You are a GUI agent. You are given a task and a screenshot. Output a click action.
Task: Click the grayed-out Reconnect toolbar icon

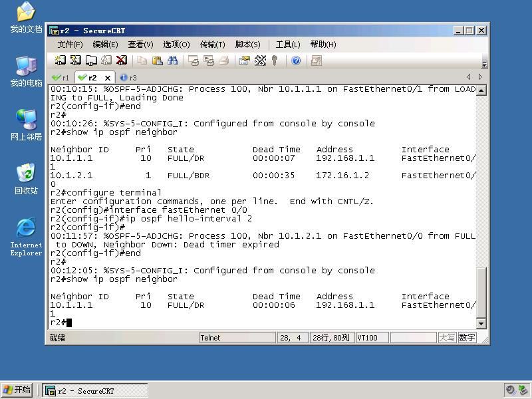(x=106, y=61)
